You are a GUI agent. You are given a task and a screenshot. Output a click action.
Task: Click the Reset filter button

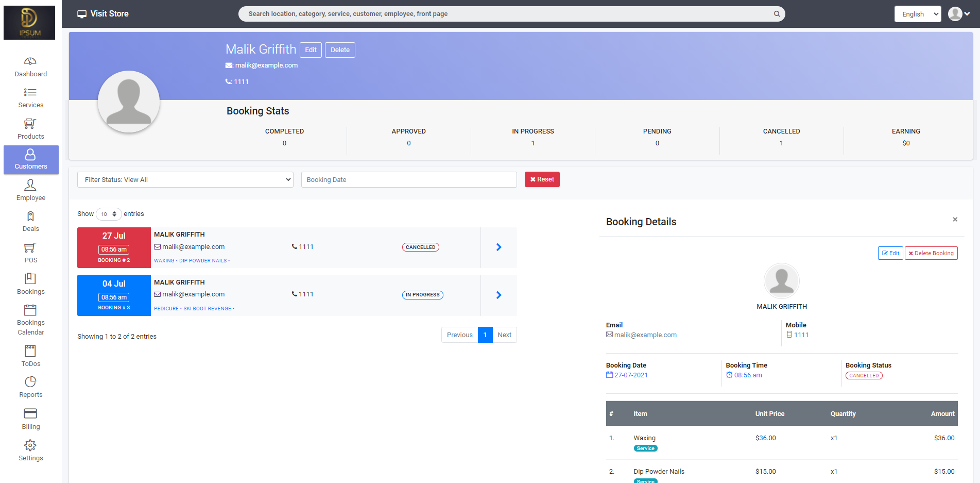pos(542,179)
